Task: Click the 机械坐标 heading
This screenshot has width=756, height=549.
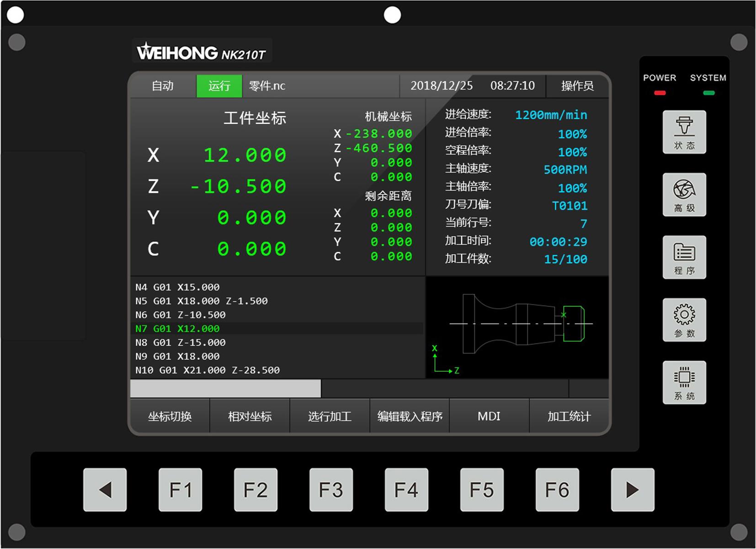Action: coord(389,116)
